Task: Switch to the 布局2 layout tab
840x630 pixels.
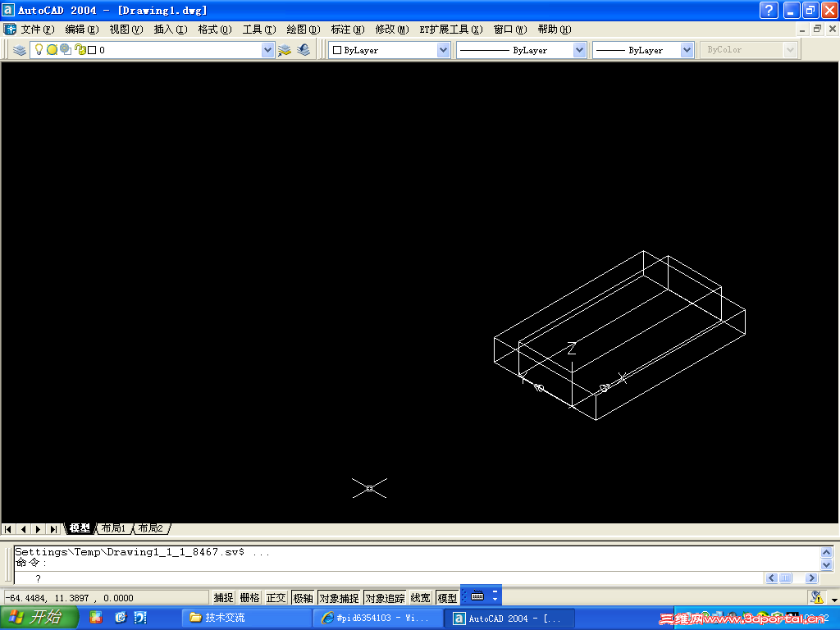Action: click(x=151, y=529)
